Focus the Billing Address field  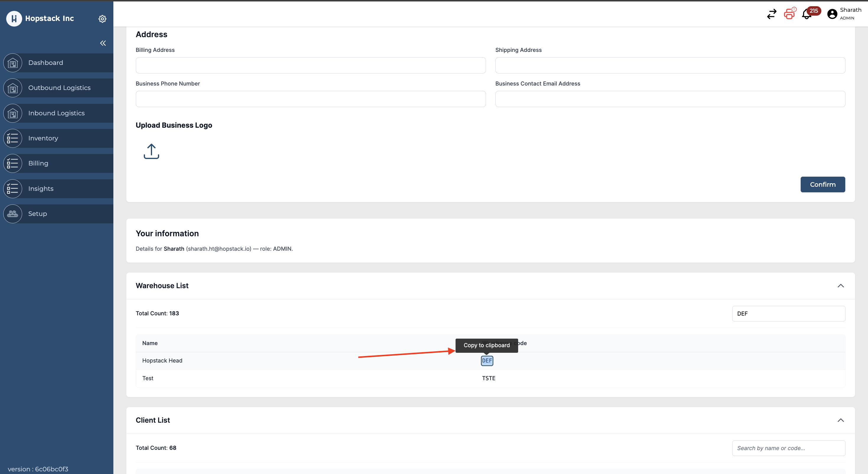(x=310, y=65)
